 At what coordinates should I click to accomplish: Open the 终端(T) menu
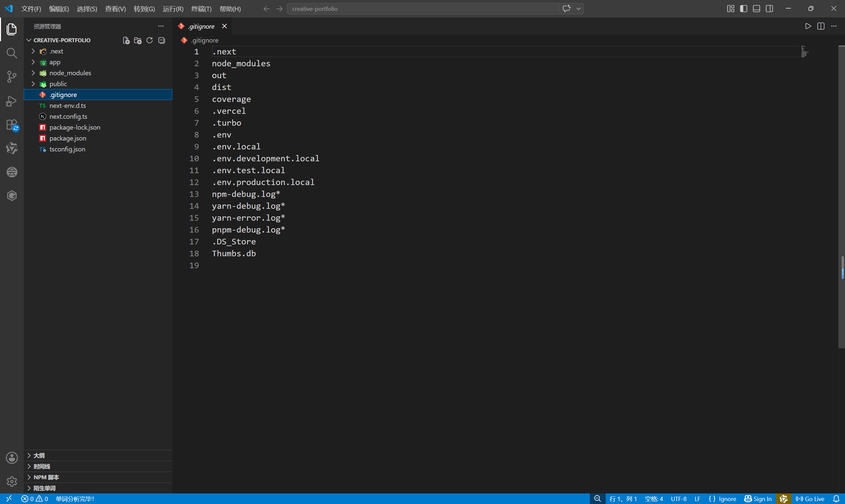click(x=201, y=9)
